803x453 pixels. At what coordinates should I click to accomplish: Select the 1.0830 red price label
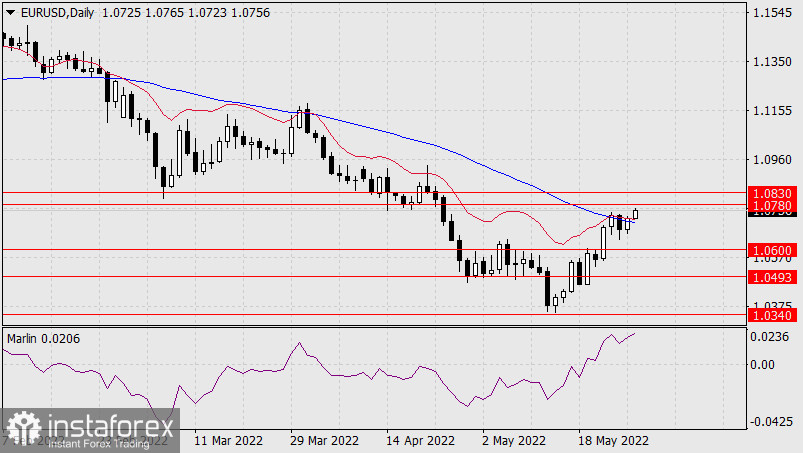click(x=772, y=193)
